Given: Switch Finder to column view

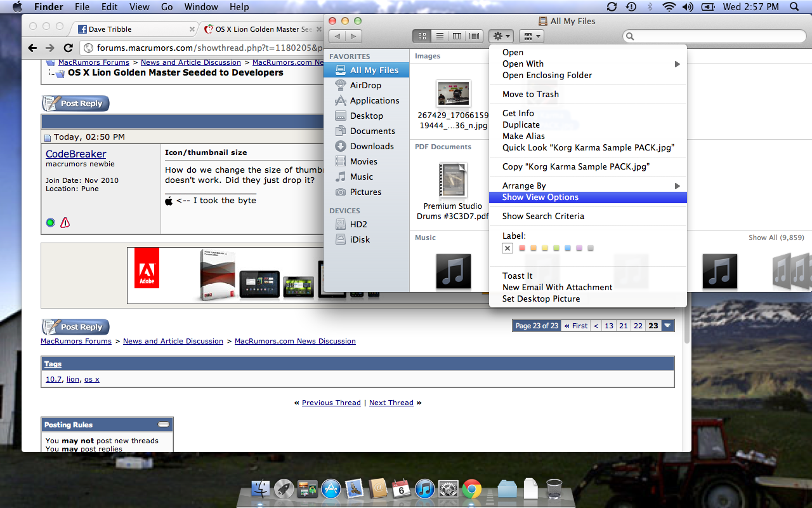Looking at the screenshot, I should pos(456,36).
